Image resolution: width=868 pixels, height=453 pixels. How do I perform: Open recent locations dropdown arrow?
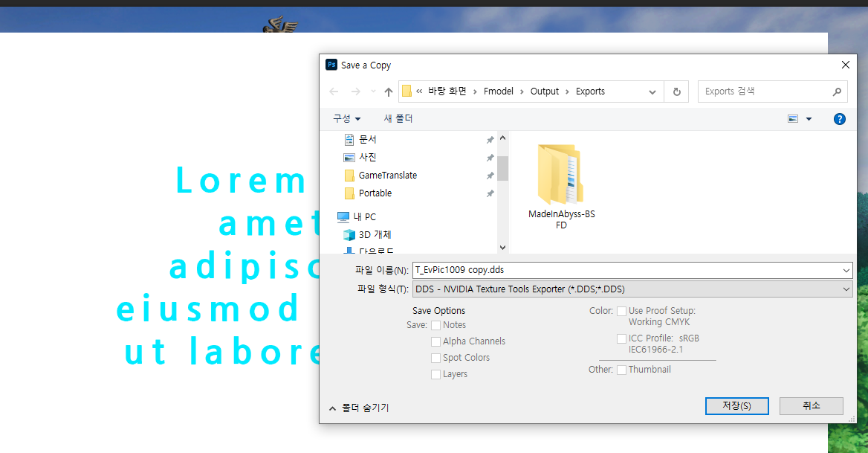(373, 92)
